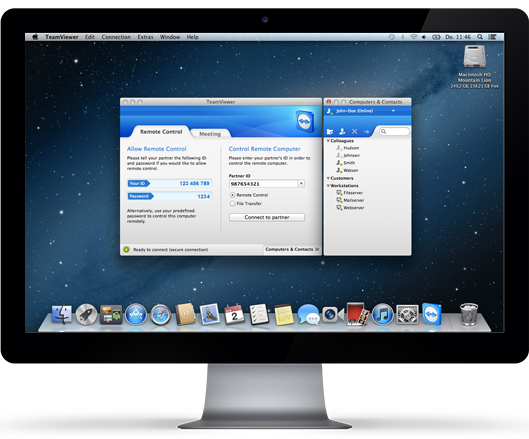Click add group folder icon in Computers & Contacts

[x=330, y=132]
